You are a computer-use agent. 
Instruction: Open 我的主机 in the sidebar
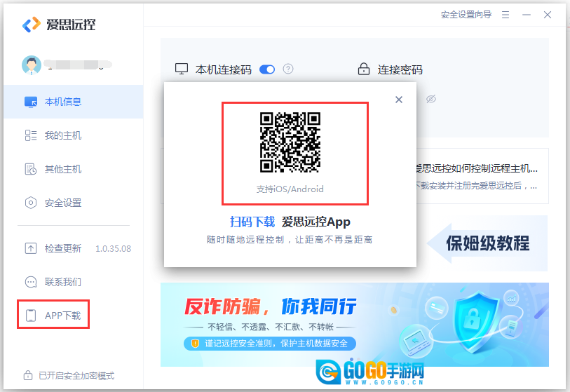(x=63, y=135)
